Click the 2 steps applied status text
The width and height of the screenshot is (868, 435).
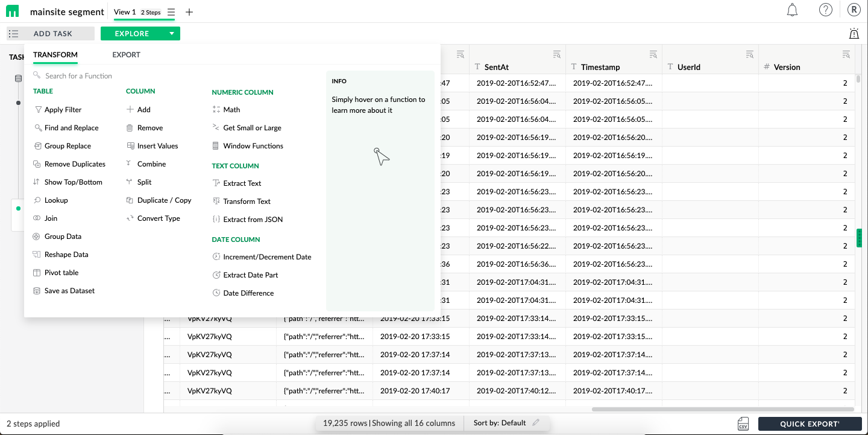tap(33, 424)
